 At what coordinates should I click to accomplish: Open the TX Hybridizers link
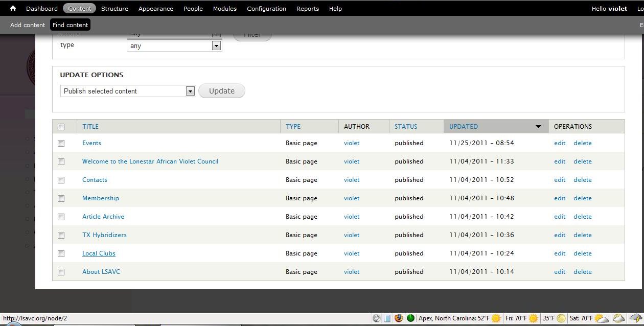[x=104, y=235]
